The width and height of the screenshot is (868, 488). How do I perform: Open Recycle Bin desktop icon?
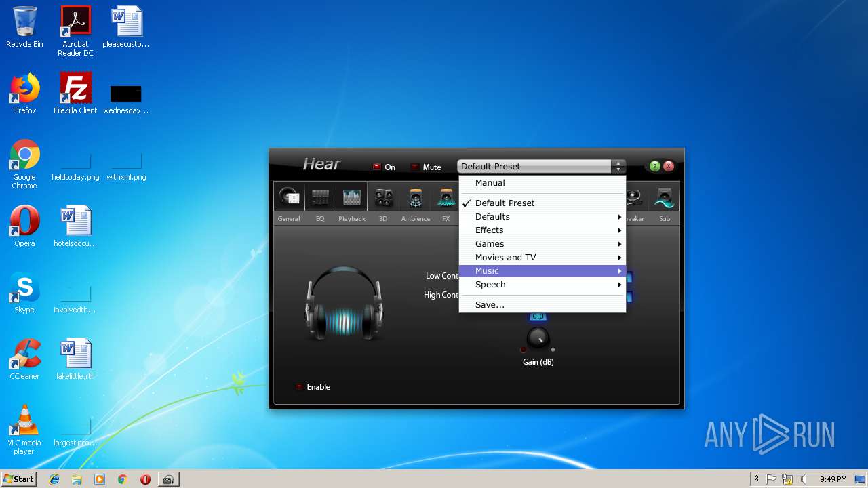pyautogui.click(x=24, y=27)
